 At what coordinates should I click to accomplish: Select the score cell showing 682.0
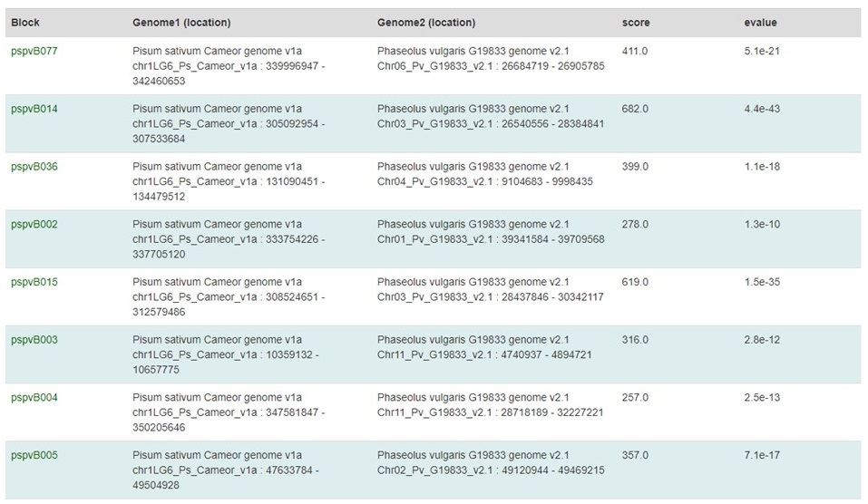(x=635, y=109)
